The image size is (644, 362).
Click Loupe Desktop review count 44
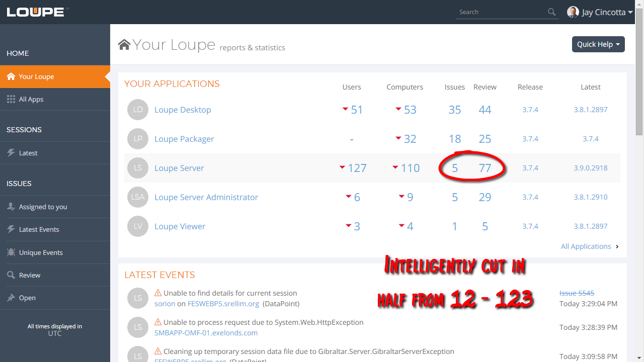click(x=485, y=110)
